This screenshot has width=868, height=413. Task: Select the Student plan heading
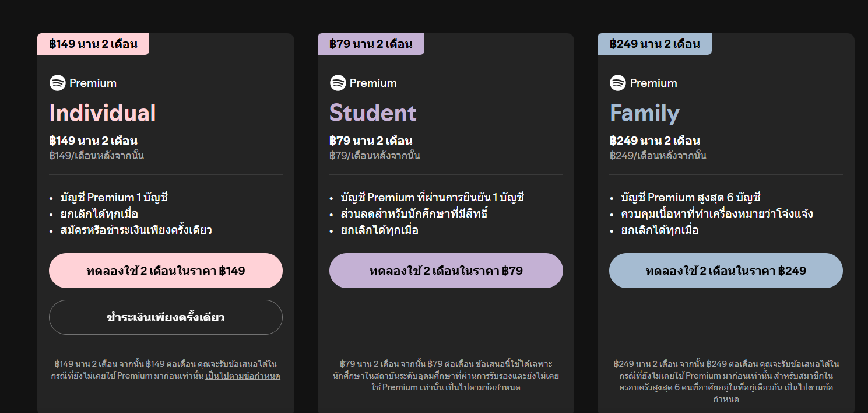coord(373,113)
